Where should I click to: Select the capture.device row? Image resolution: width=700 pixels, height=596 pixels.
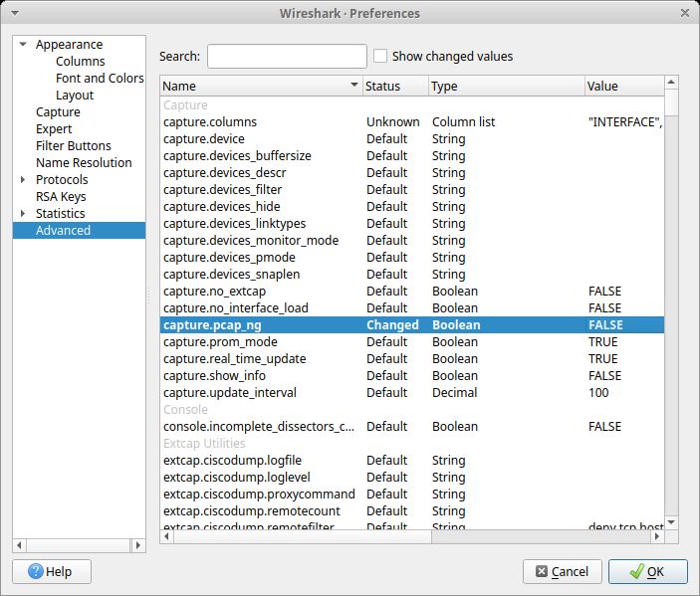[x=412, y=138]
